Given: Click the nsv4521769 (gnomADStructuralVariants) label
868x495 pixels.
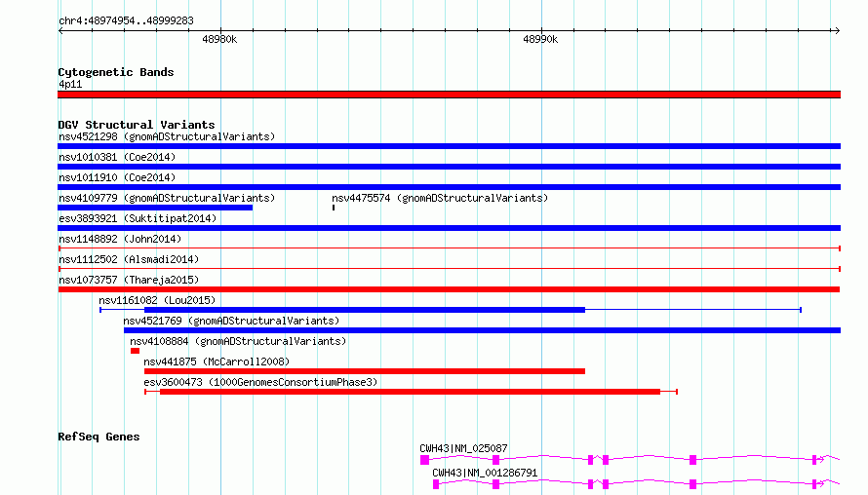Looking at the screenshot, I should (231, 321).
